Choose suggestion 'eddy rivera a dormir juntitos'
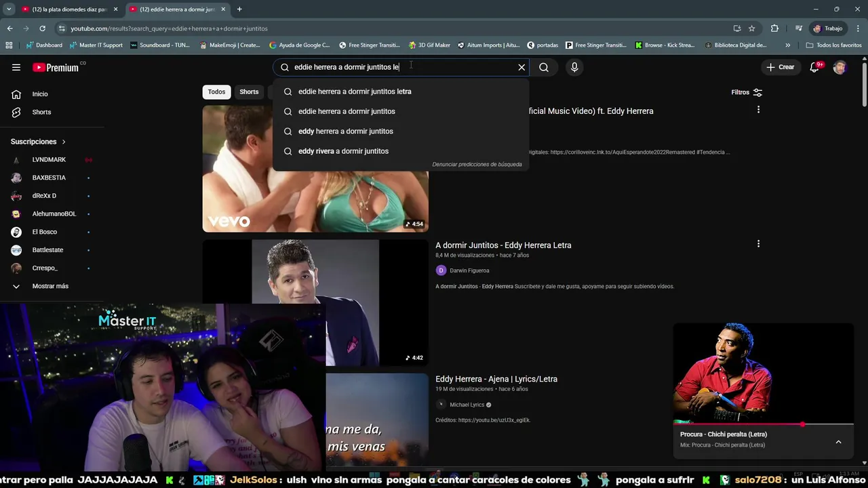Viewport: 868px width, 488px height. tap(401, 151)
